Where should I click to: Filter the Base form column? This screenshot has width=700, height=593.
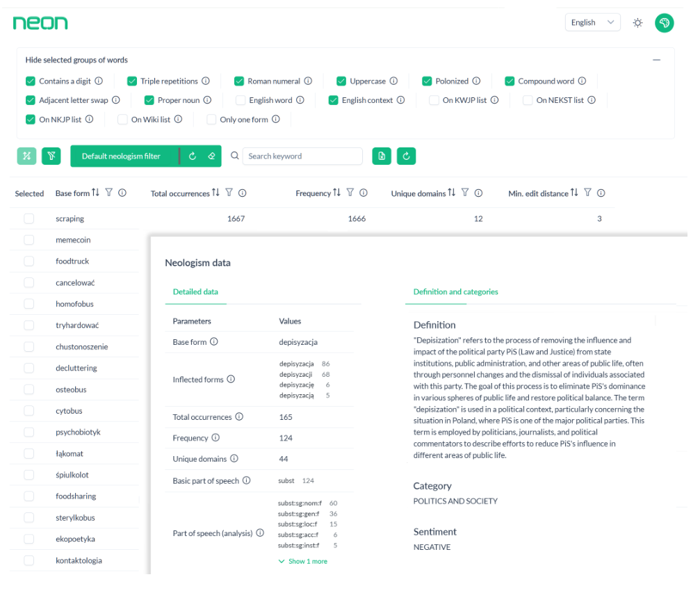[x=109, y=193]
